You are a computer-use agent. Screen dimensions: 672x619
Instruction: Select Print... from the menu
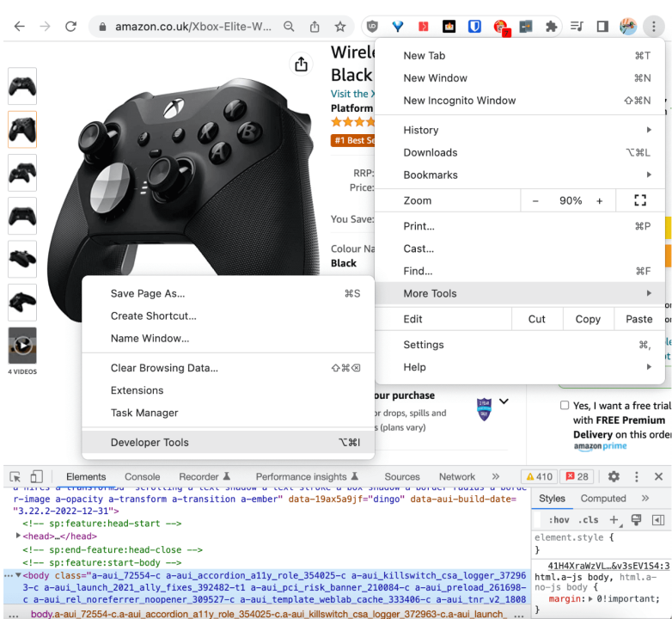(520, 226)
